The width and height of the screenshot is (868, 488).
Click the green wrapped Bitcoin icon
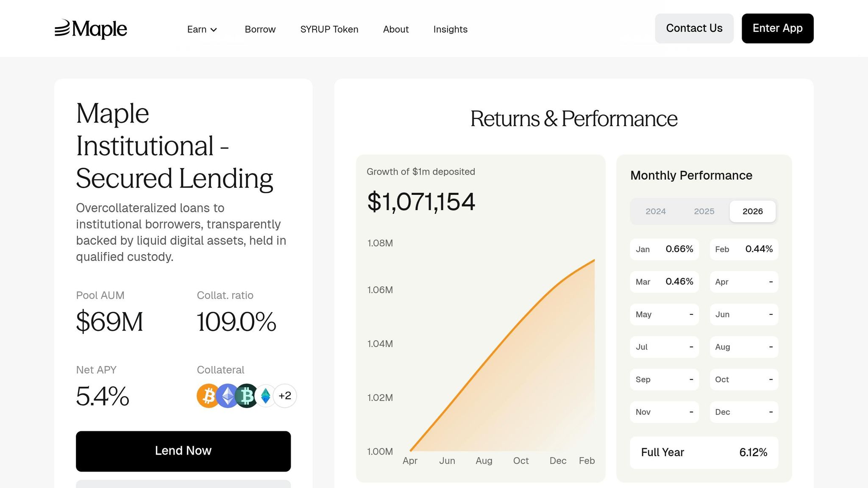247,396
